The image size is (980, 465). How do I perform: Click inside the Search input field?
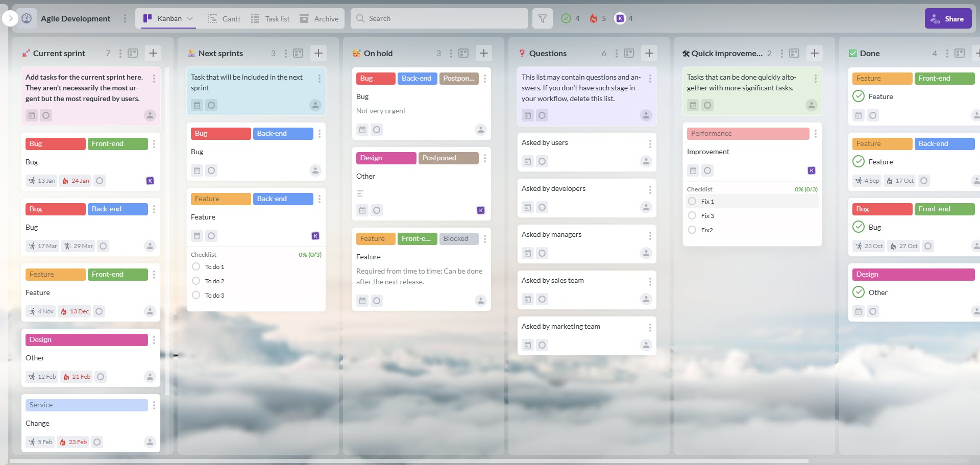pyautogui.click(x=439, y=18)
